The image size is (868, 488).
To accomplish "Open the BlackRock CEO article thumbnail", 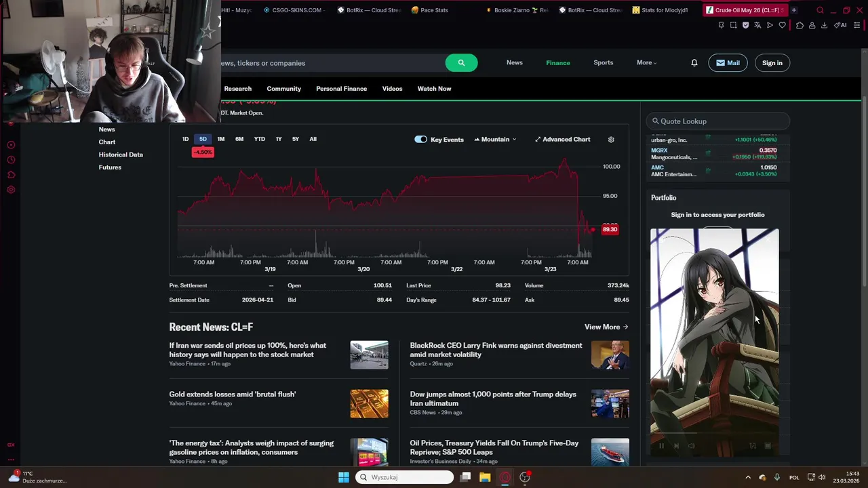I will [x=610, y=355].
